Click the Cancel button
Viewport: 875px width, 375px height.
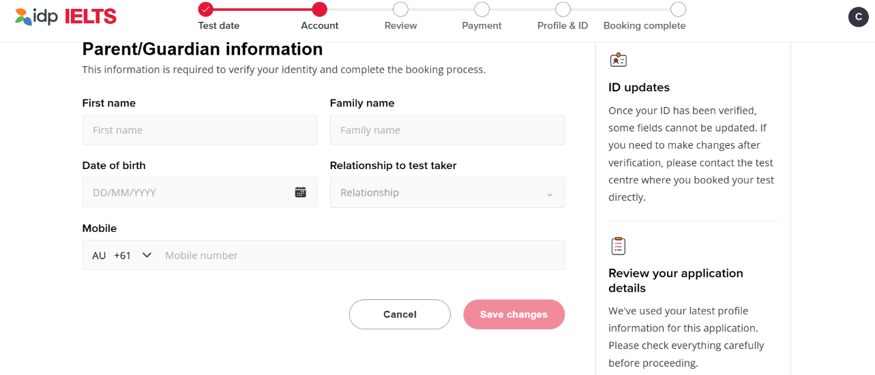click(x=400, y=314)
